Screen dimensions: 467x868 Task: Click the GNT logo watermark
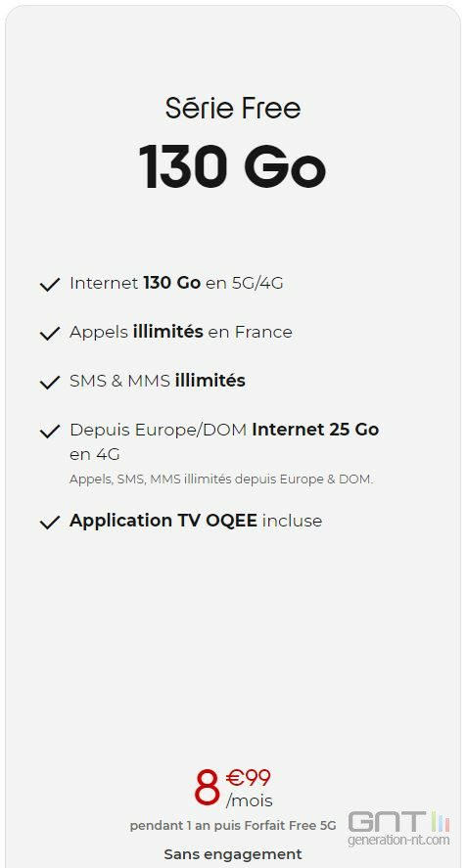(398, 828)
